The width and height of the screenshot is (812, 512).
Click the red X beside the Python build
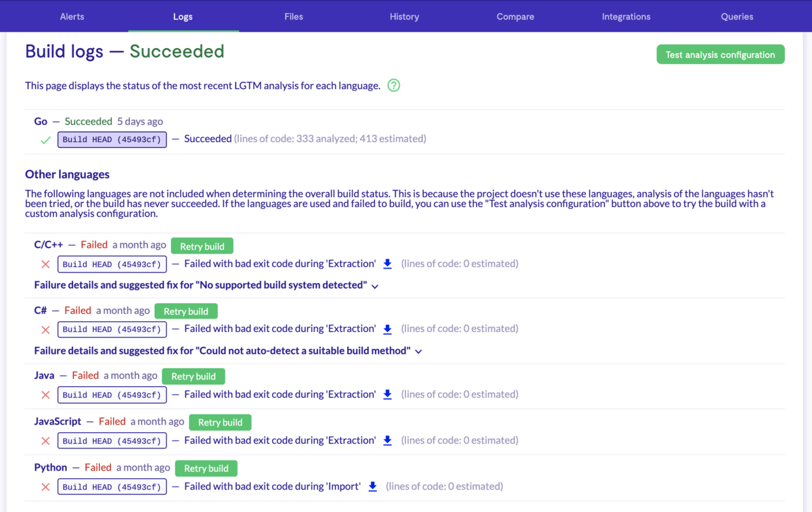(x=45, y=486)
